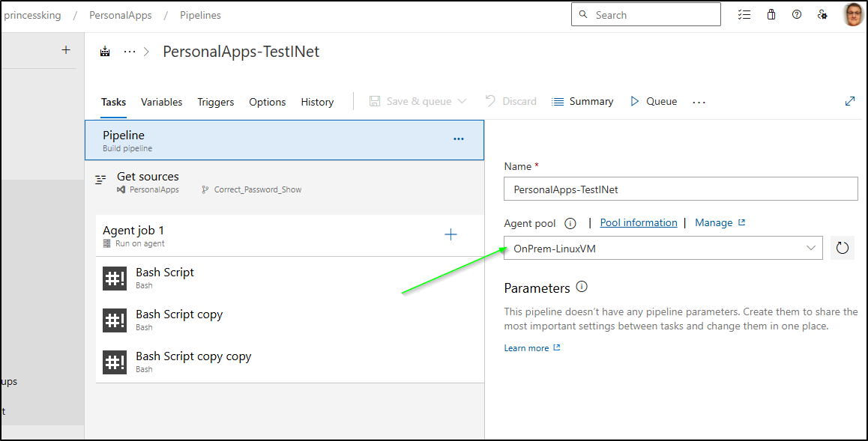Select the Bash Script copy copy task
This screenshot has height=441, width=868.
pyautogui.click(x=290, y=362)
